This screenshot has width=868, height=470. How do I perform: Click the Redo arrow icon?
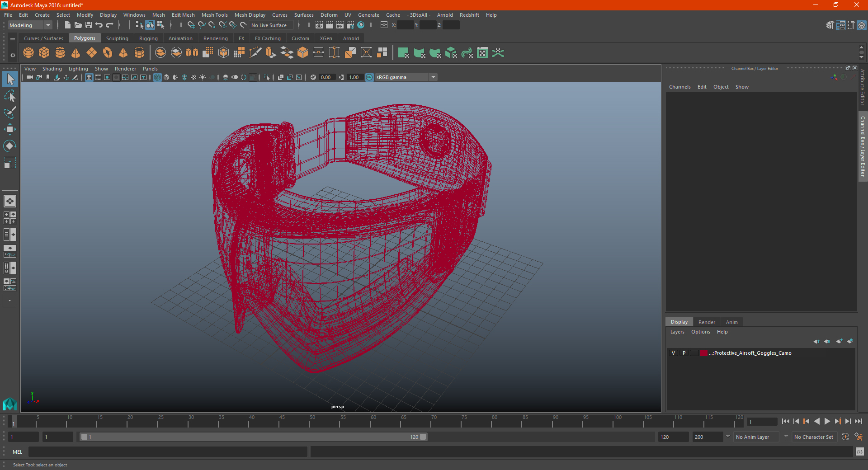pyautogui.click(x=109, y=25)
